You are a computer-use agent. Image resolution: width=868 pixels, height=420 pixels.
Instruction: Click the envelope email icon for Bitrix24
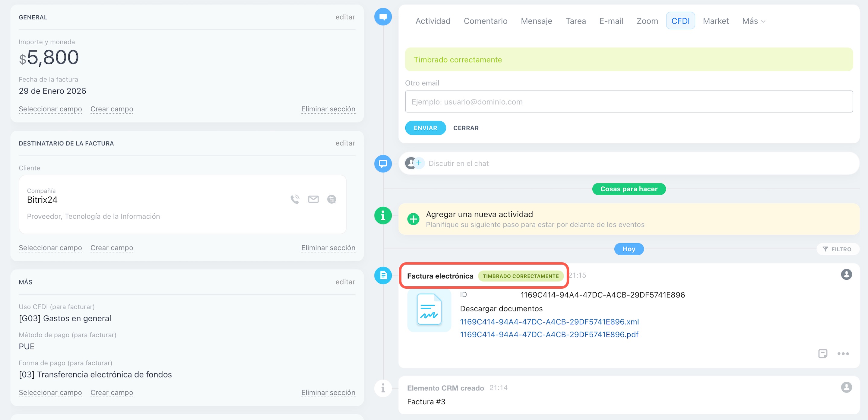pyautogui.click(x=313, y=199)
